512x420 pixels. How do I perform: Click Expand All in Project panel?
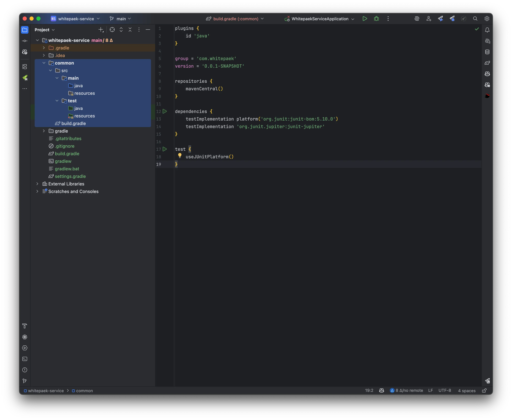point(121,30)
